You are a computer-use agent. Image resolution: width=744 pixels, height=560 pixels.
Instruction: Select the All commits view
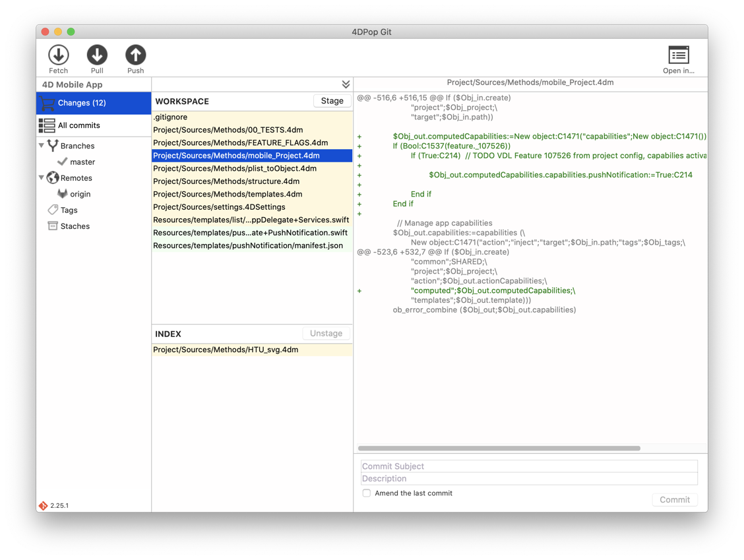click(x=78, y=125)
